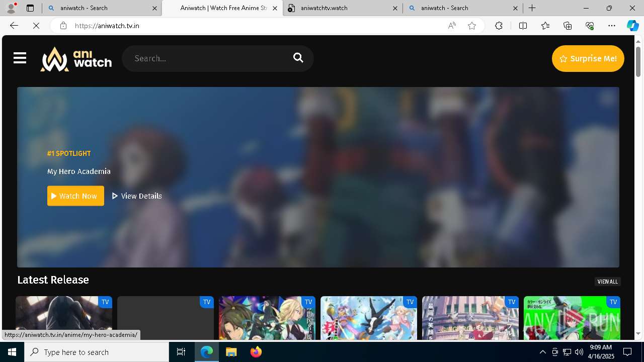View site information lock icon

pos(63,26)
